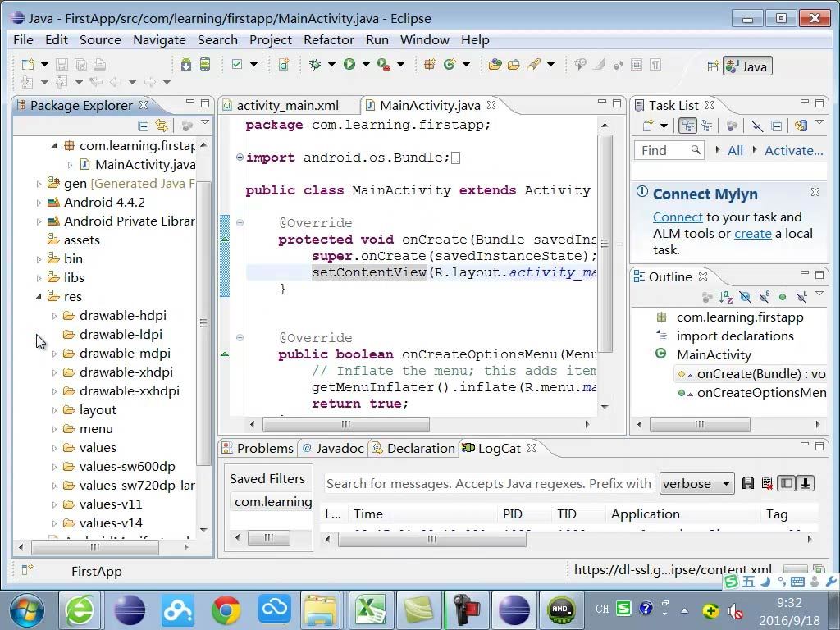Click the New Java Class icon

[x=449, y=65]
